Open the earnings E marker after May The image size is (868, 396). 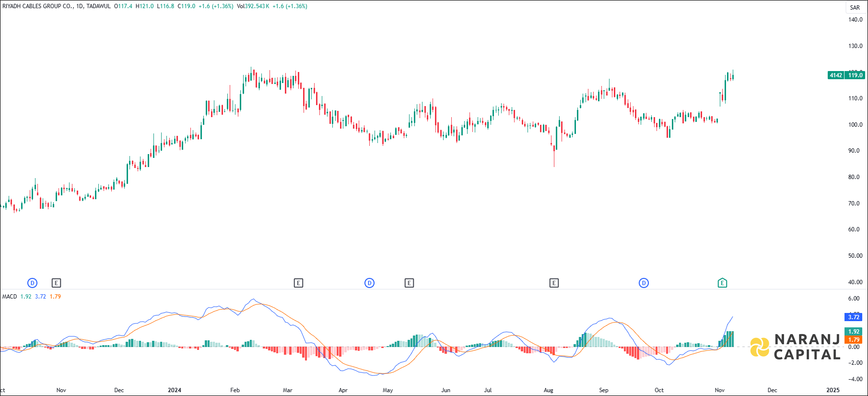(x=409, y=283)
